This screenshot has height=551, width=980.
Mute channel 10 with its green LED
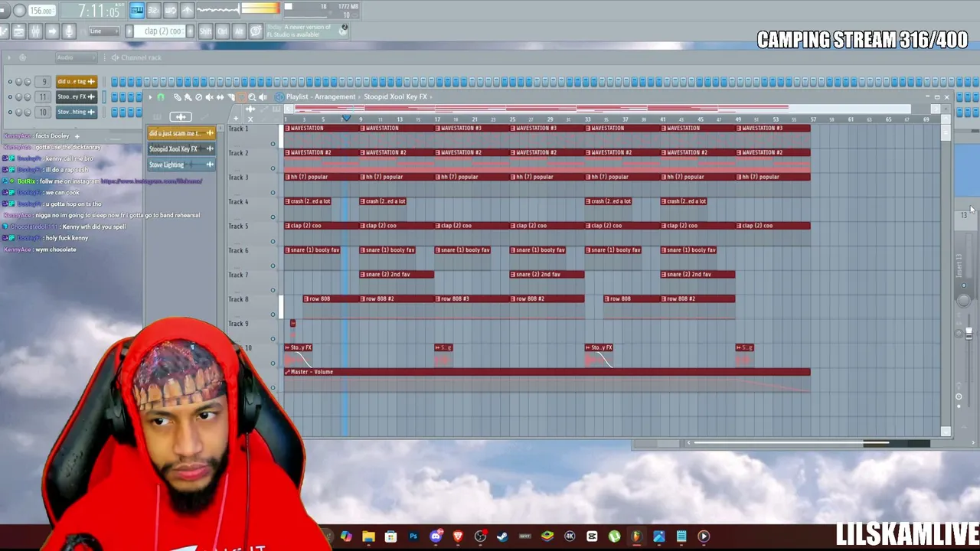coord(10,112)
